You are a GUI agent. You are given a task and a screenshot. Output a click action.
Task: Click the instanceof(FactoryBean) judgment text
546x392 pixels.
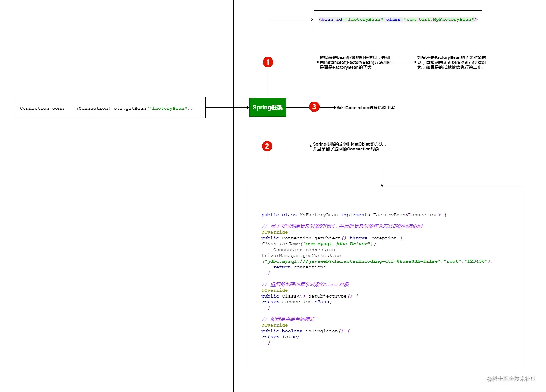coord(355,62)
